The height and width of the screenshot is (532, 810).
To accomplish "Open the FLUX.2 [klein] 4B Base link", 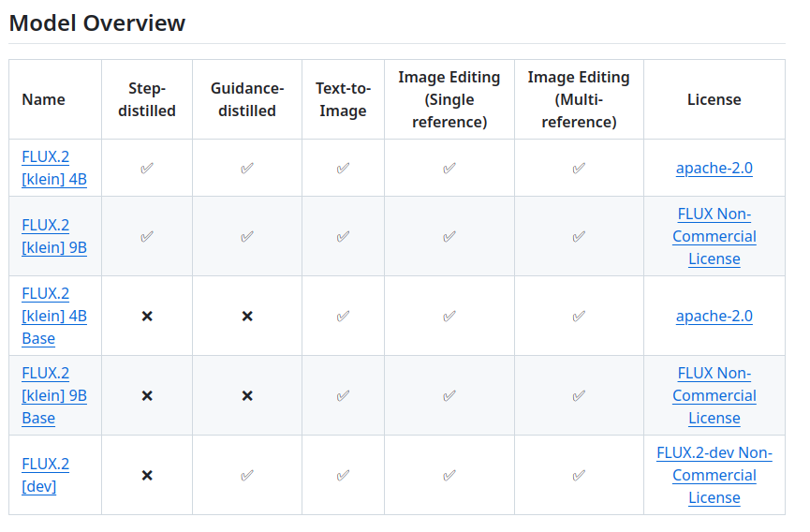I will (54, 316).
